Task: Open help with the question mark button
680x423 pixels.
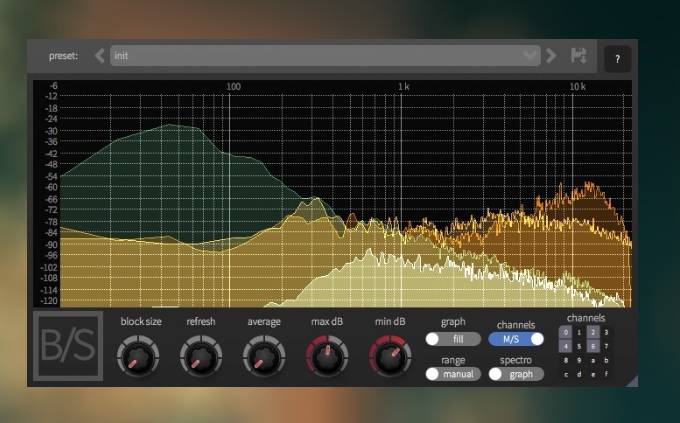Action: (617, 59)
